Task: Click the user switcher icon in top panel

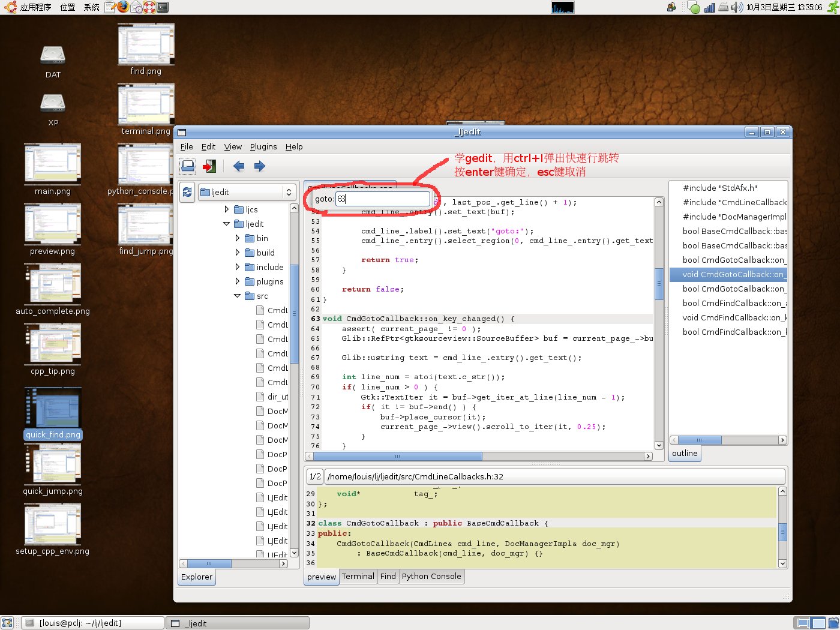Action: [671, 7]
